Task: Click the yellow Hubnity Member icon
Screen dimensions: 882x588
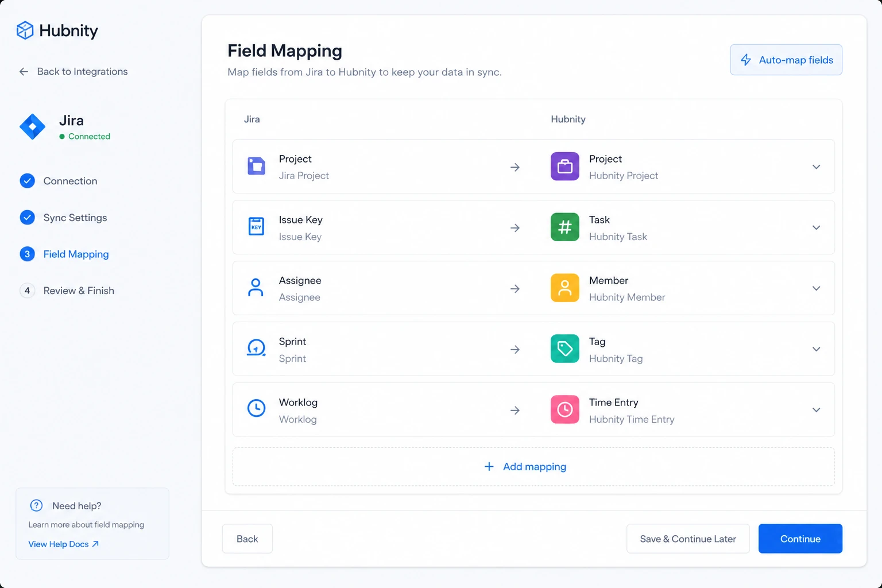Action: 565,288
